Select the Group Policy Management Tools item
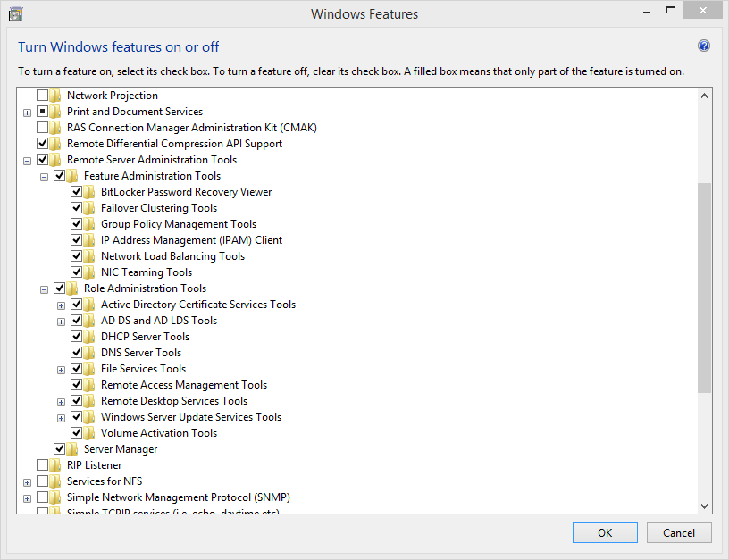729x560 pixels. pyautogui.click(x=178, y=224)
